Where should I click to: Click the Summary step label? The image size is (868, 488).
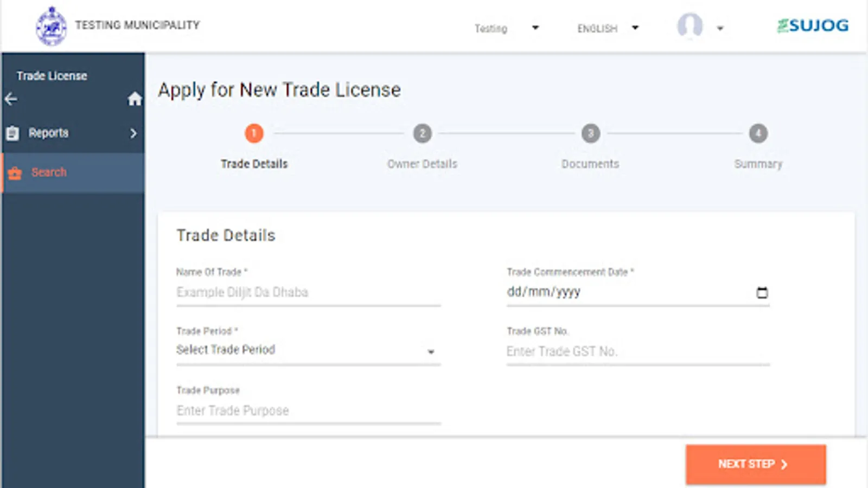[758, 164]
